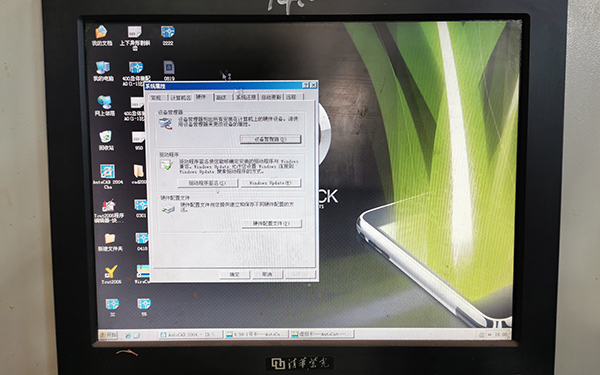
Task: Select the Recycle Bin desktop icon
Action: pos(106,140)
